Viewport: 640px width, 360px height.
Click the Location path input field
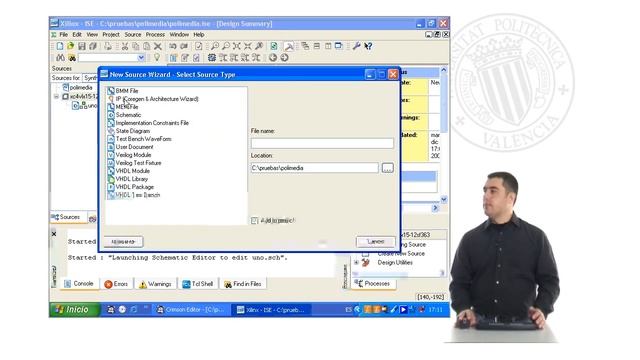(x=314, y=168)
